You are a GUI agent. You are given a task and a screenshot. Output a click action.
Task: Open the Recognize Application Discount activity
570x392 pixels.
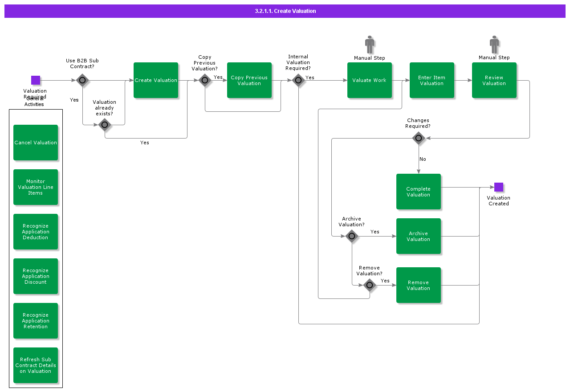coord(36,276)
